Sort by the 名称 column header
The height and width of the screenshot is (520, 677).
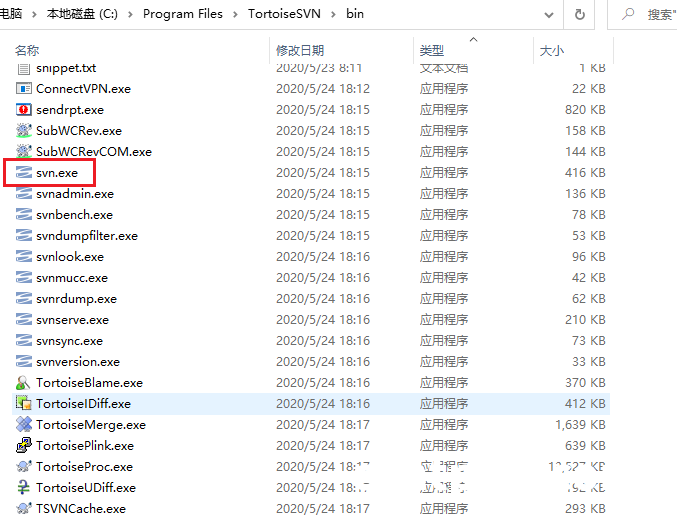[27, 51]
